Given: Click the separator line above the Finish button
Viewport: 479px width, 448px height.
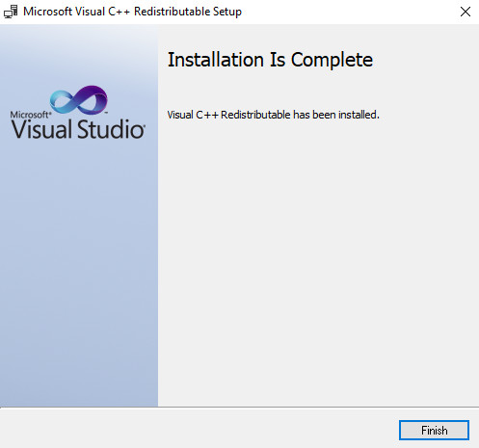Looking at the screenshot, I should [x=239, y=408].
